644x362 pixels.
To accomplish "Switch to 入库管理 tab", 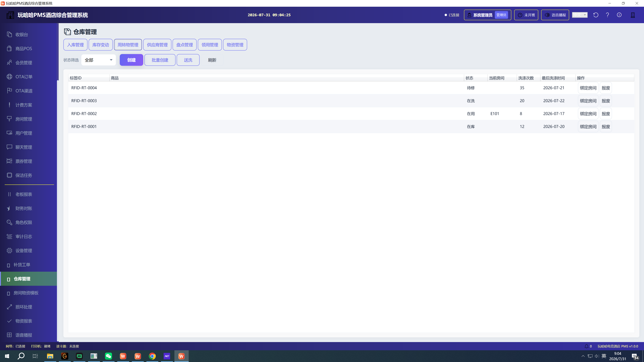I will [75, 45].
